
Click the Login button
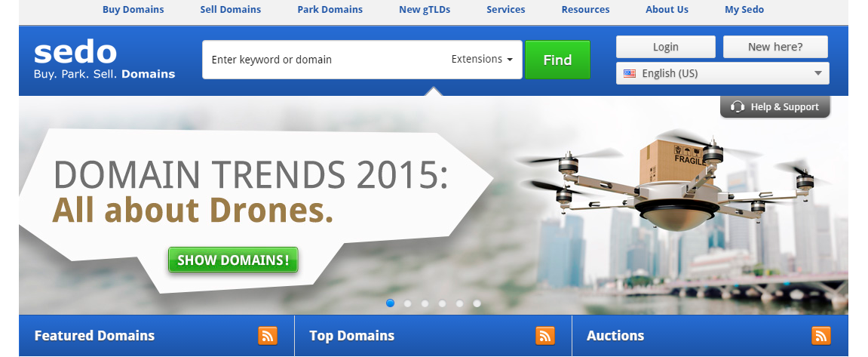[x=665, y=47]
